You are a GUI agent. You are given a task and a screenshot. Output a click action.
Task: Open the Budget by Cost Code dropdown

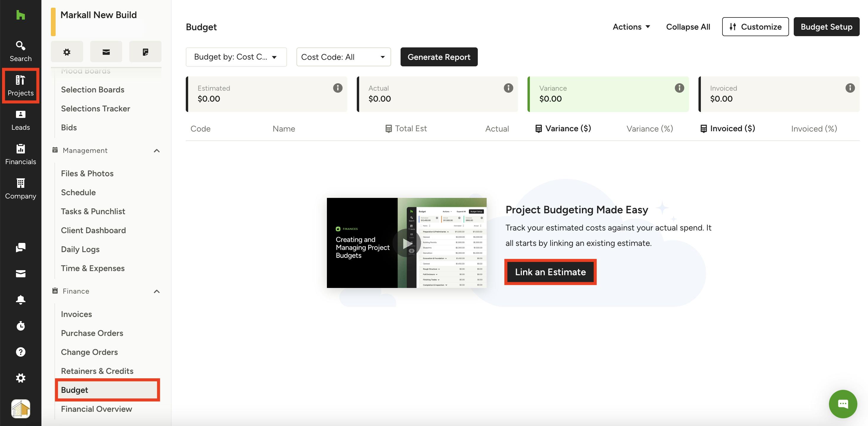(236, 57)
